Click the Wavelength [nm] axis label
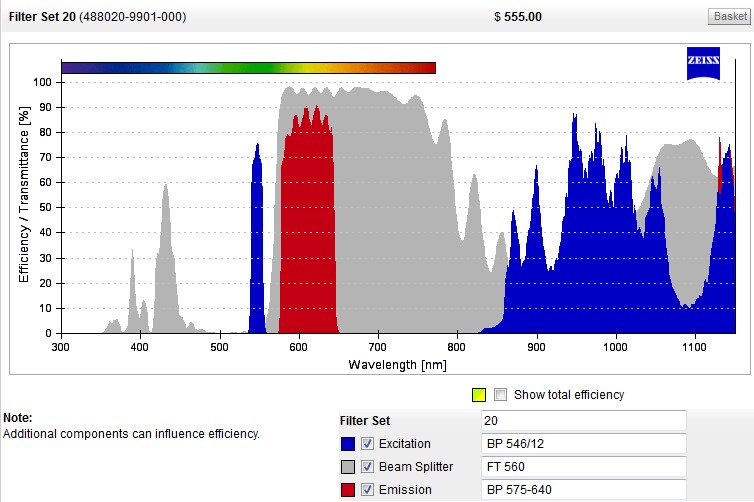The height and width of the screenshot is (502, 754). (x=397, y=364)
